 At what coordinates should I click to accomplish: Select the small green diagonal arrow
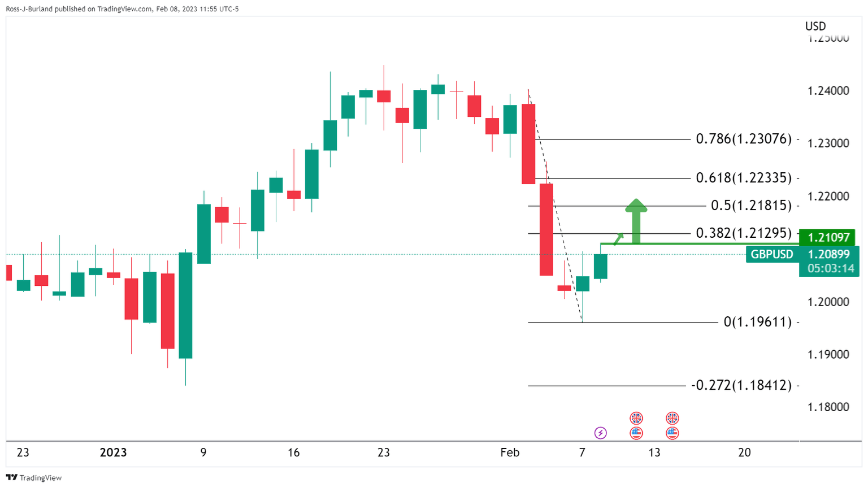point(618,238)
